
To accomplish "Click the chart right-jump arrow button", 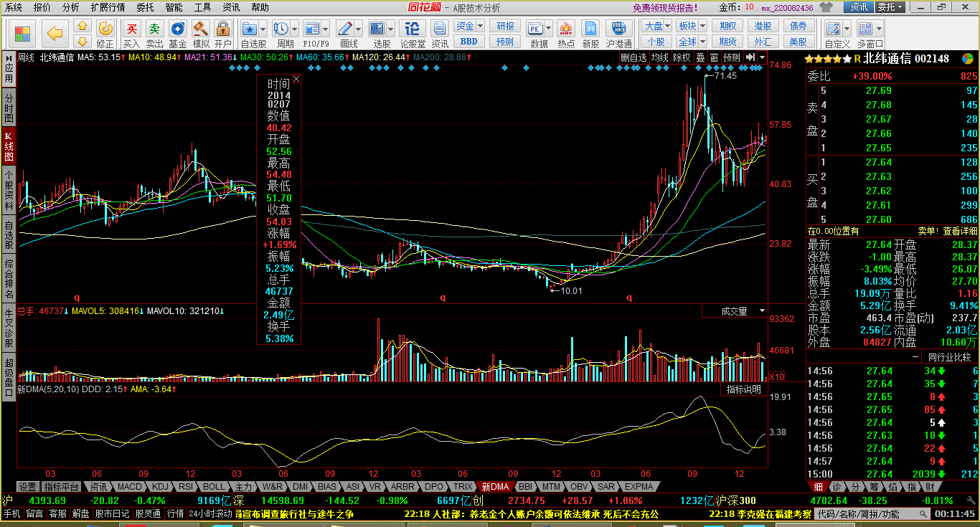I will pos(750,57).
